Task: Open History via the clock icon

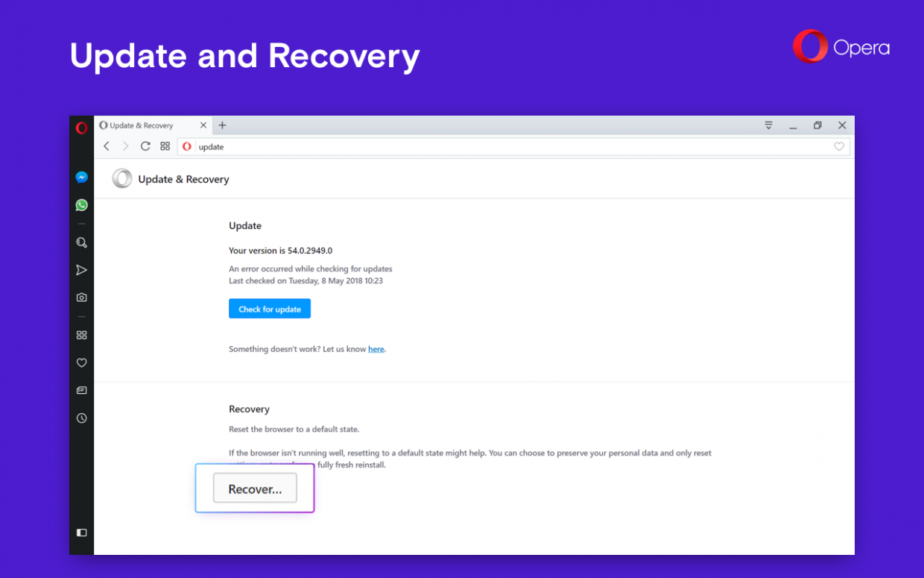Action: tap(81, 418)
